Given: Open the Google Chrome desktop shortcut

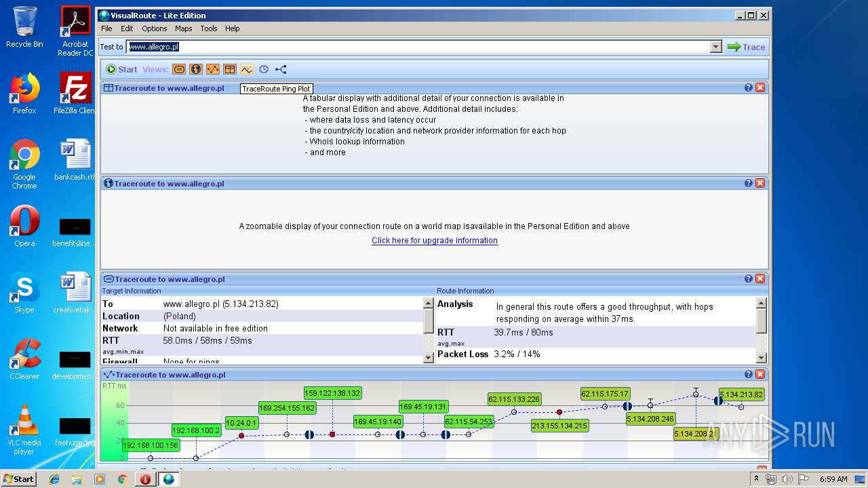Looking at the screenshot, I should pyautogui.click(x=24, y=164).
